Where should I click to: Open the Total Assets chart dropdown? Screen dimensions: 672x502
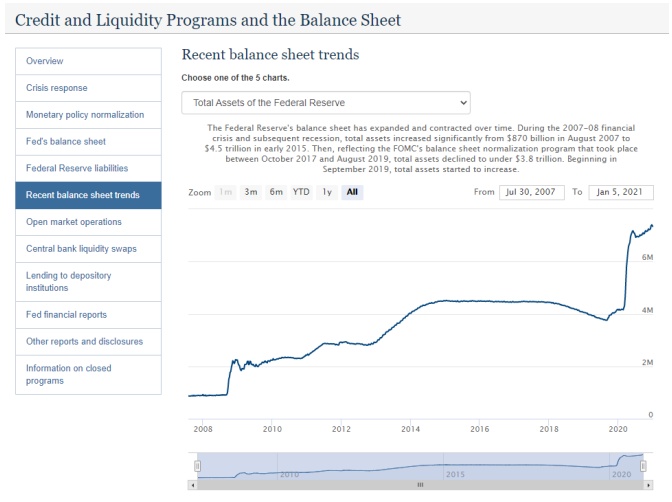tap(325, 102)
